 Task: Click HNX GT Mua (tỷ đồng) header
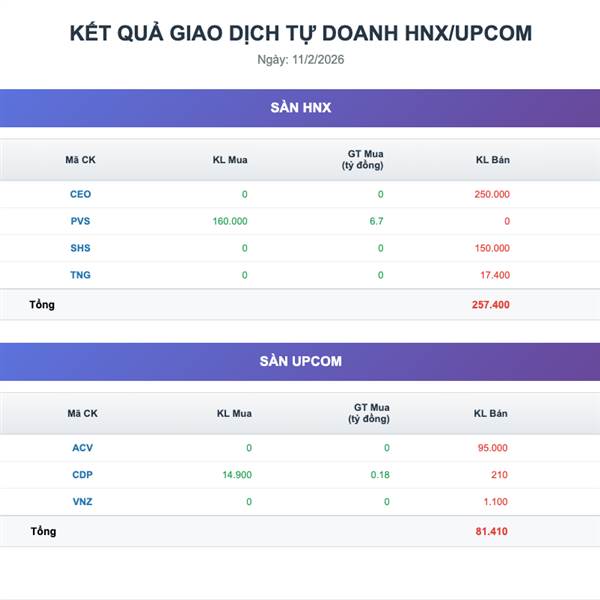pos(363,160)
